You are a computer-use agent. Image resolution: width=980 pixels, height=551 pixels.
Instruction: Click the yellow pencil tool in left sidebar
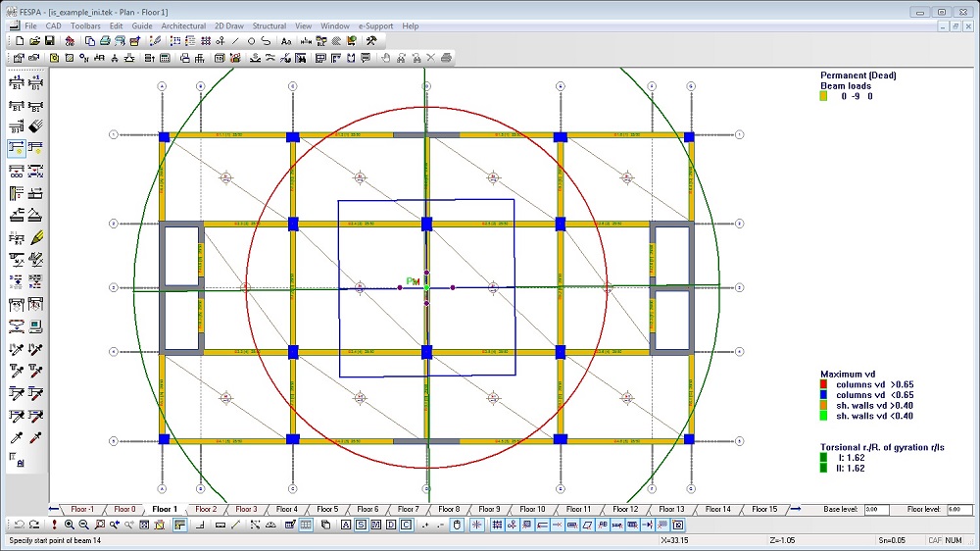coord(35,237)
